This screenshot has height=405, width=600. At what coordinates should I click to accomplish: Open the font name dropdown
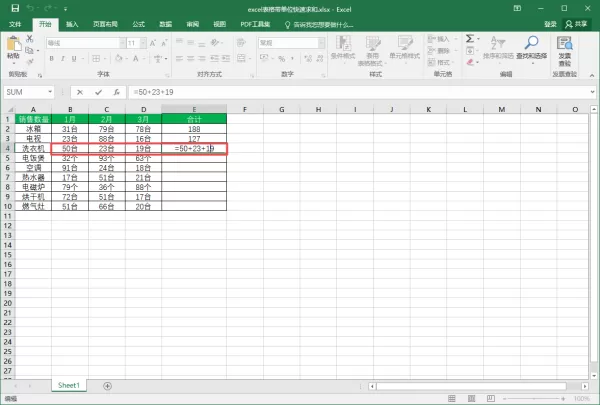122,43
